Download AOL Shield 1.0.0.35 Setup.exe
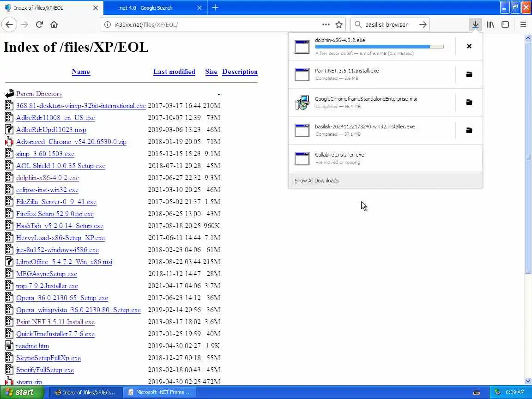The width and height of the screenshot is (532, 399). [61, 166]
